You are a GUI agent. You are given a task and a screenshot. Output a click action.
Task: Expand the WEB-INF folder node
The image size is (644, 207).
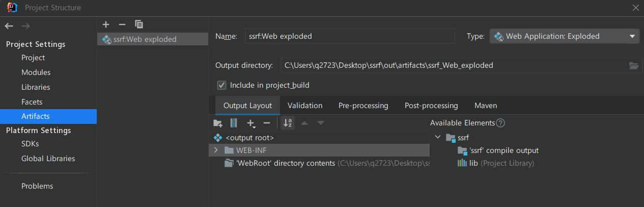point(216,150)
